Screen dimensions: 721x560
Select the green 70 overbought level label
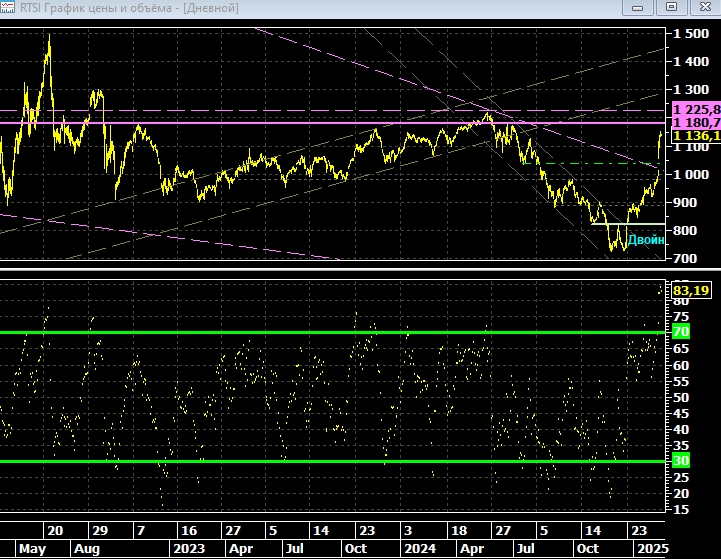pos(682,332)
